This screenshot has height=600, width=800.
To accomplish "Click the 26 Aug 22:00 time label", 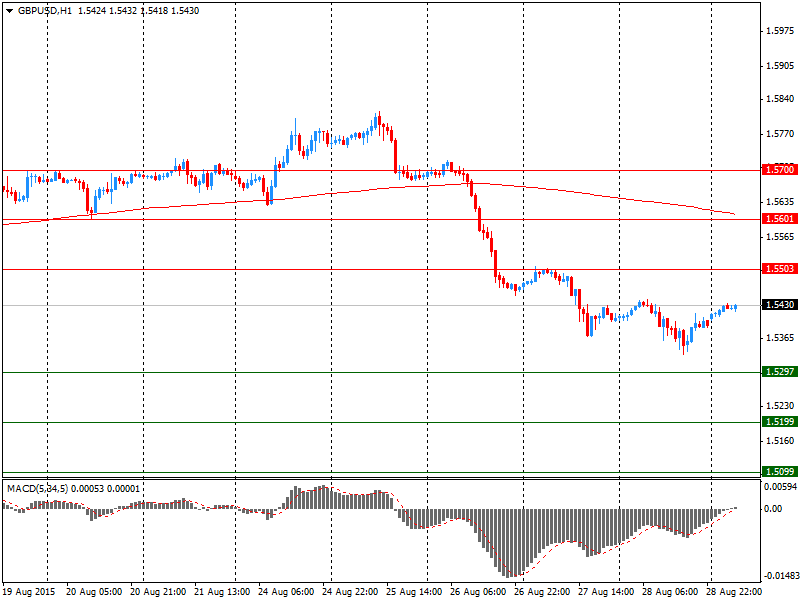I will [542, 592].
